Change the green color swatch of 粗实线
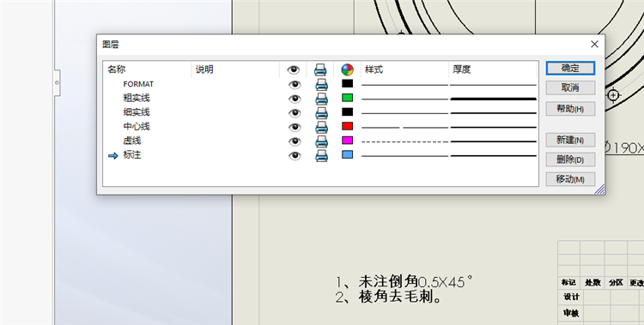The height and width of the screenshot is (325, 644). coord(348,98)
